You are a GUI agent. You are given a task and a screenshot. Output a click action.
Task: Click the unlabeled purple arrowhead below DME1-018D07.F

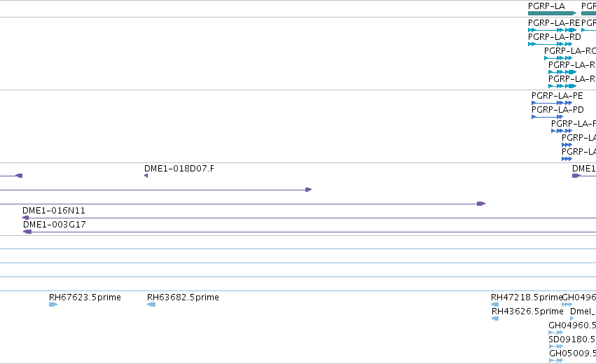(146, 176)
